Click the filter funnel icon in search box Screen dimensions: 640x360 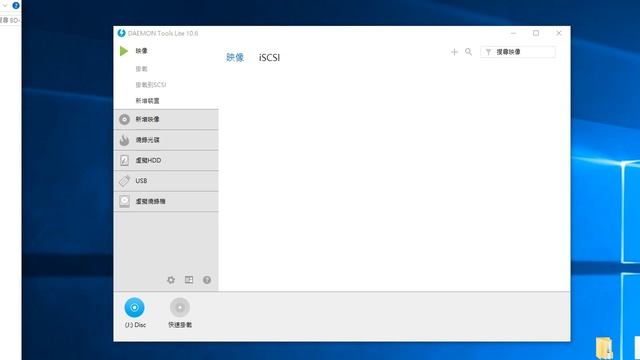pos(488,52)
